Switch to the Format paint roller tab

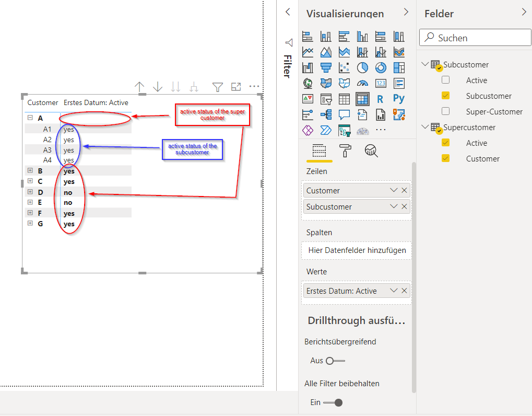click(x=345, y=151)
